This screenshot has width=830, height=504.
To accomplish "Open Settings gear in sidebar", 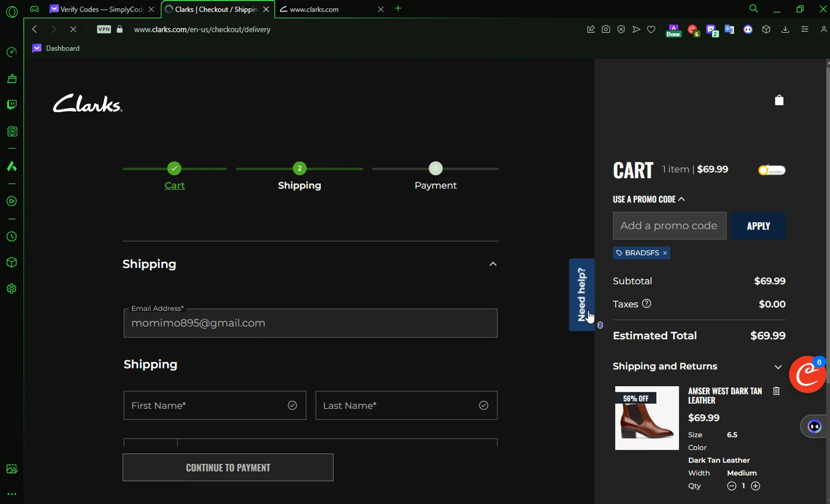I will click(x=12, y=289).
